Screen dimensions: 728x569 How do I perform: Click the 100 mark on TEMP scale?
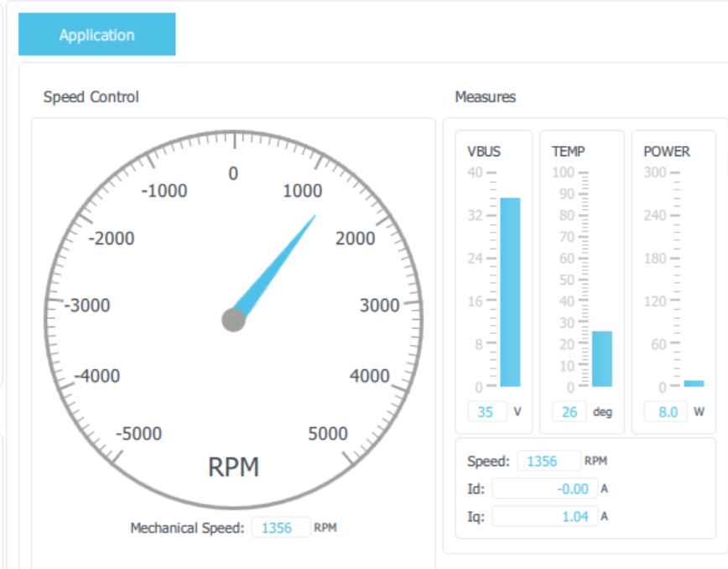[x=564, y=172]
